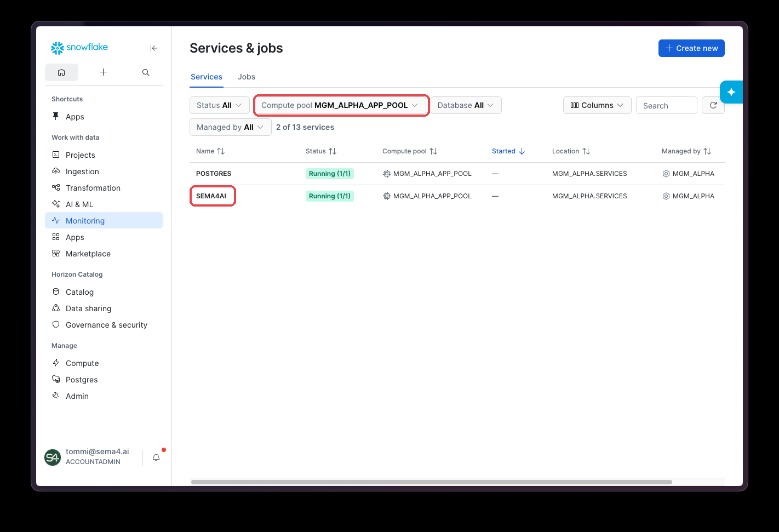
Task: Open the Database All filter dropdown
Action: click(x=466, y=105)
